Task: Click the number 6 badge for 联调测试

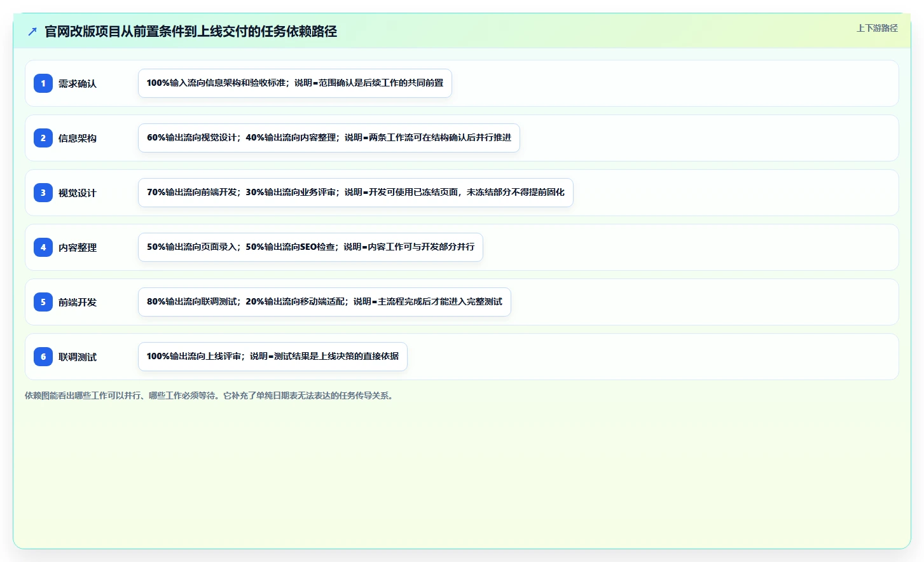Action: click(43, 357)
